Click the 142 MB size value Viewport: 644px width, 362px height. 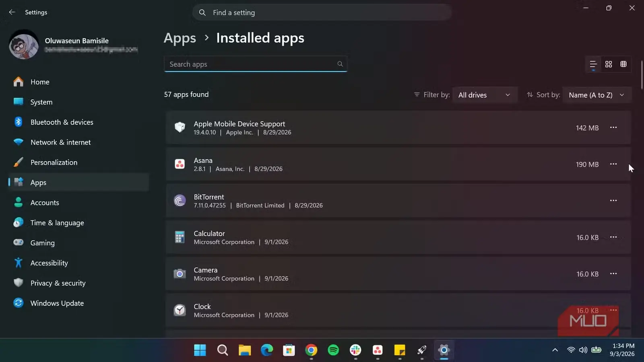click(587, 128)
